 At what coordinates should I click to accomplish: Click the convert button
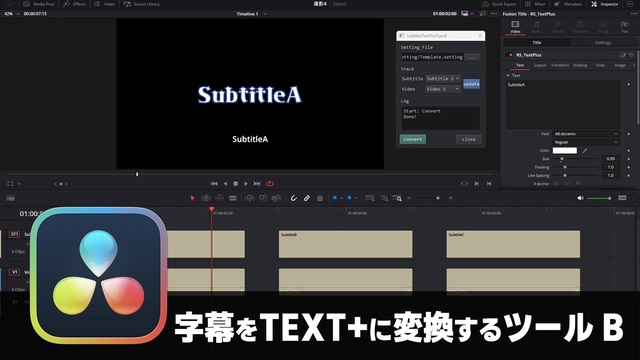413,139
